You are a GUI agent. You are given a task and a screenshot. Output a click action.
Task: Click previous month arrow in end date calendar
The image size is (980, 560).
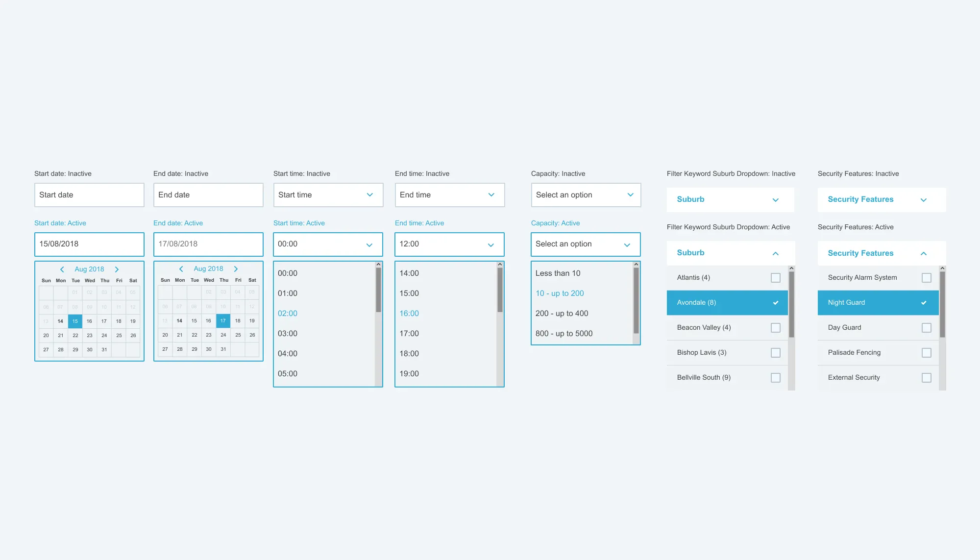(181, 269)
